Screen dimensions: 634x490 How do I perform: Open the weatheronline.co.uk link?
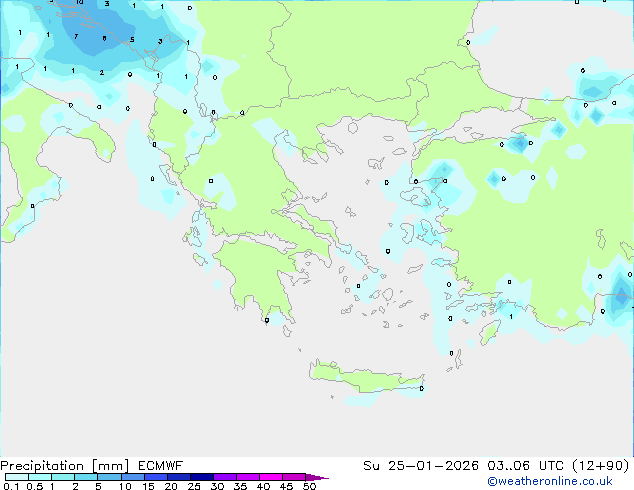[x=550, y=481]
